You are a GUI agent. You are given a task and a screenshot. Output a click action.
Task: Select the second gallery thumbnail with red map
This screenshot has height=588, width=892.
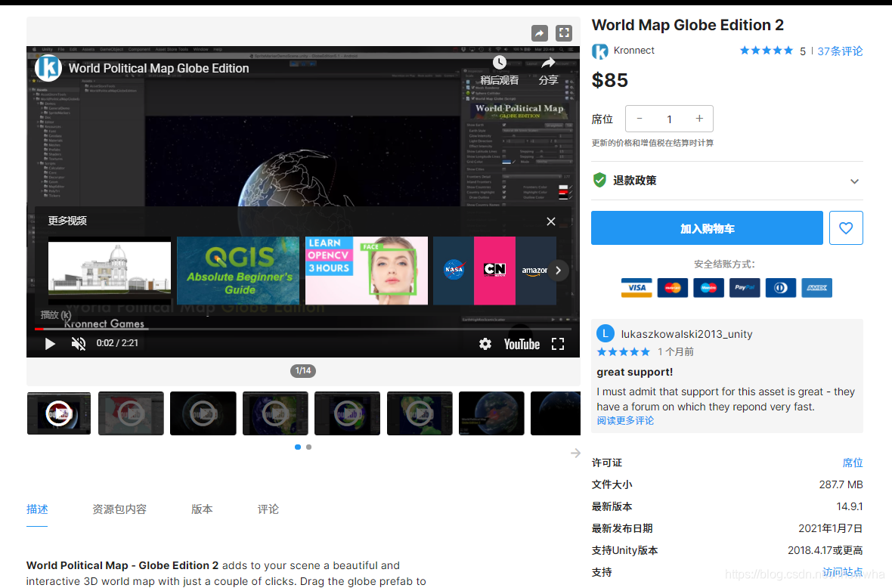tap(131, 413)
